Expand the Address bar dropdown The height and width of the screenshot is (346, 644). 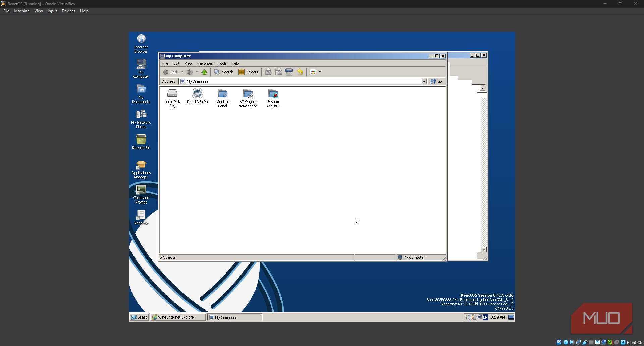(424, 82)
